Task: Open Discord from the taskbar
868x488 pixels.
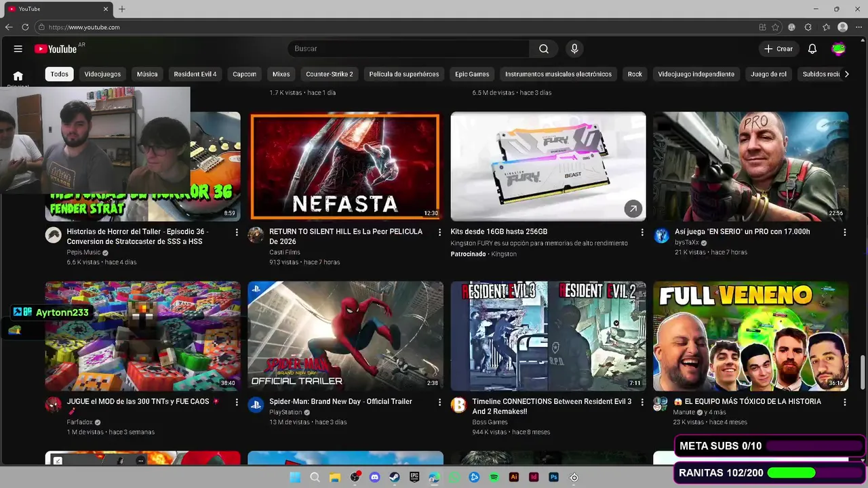Action: coord(374,477)
